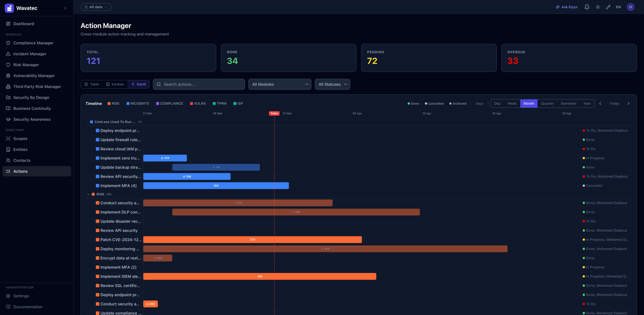Ask Elyys AI assistant
This screenshot has width=644, height=315.
(567, 7)
